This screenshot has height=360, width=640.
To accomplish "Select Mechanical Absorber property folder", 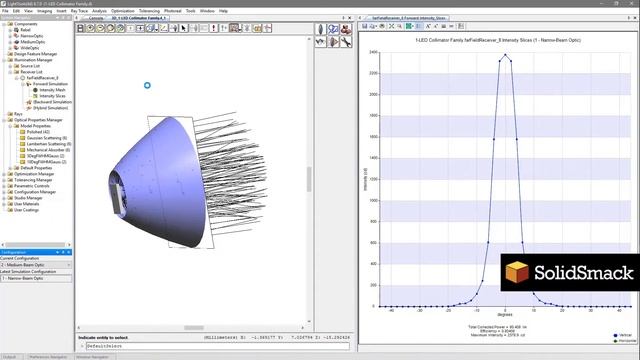I will pos(48,150).
